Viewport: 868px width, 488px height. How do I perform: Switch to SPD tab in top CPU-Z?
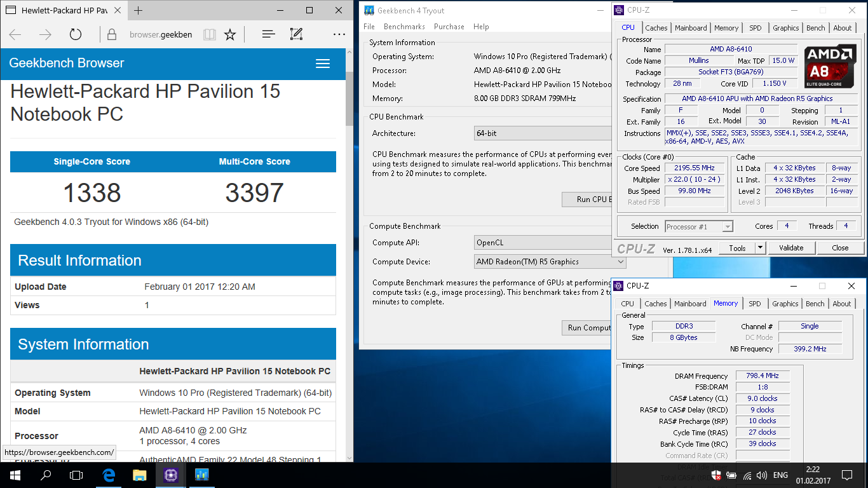point(755,28)
